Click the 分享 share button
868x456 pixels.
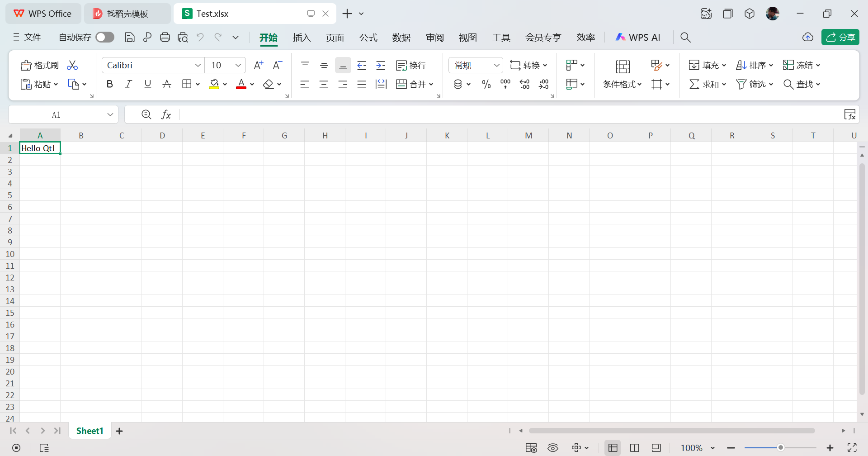[840, 38]
